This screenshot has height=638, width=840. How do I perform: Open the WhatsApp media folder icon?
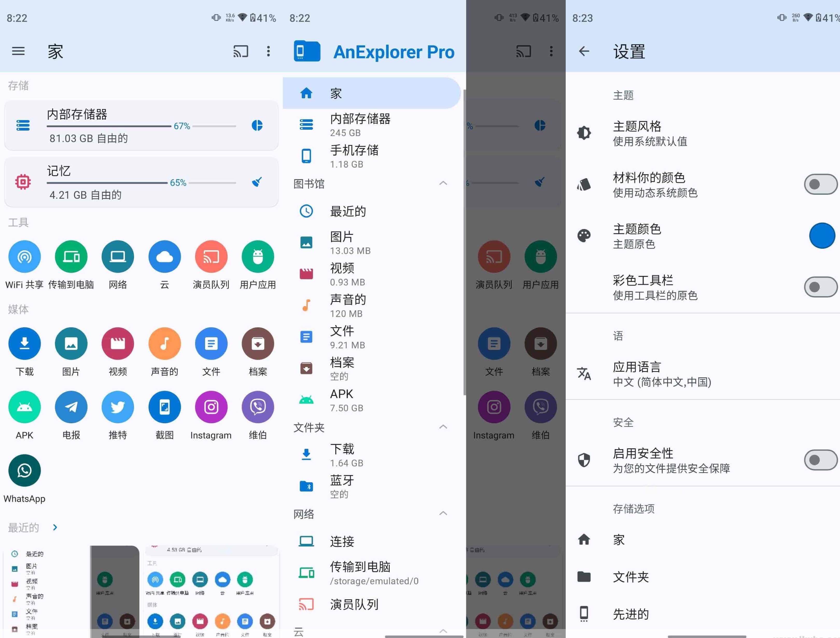click(24, 470)
